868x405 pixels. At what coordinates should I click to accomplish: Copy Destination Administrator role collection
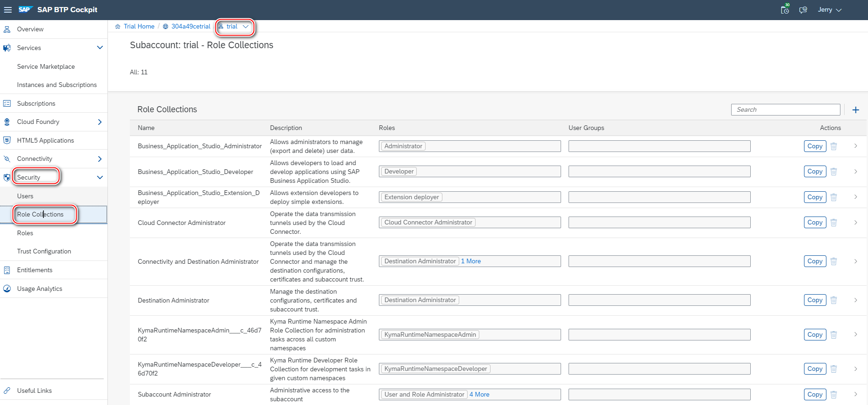[x=815, y=300]
